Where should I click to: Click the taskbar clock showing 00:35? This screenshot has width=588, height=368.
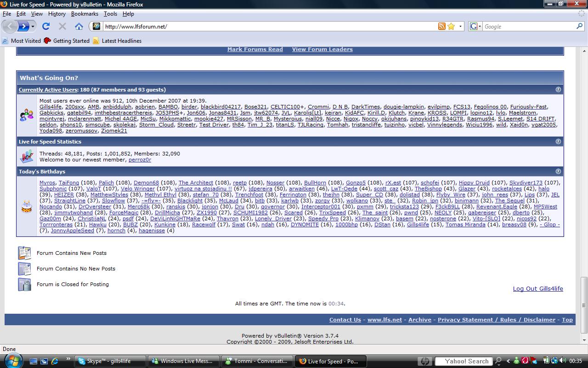576,361
